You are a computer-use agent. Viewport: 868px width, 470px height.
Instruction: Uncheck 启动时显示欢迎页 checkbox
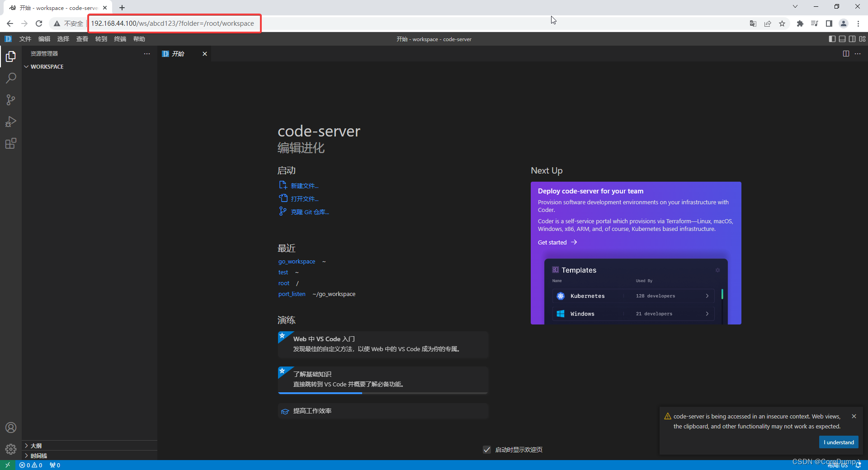point(487,450)
